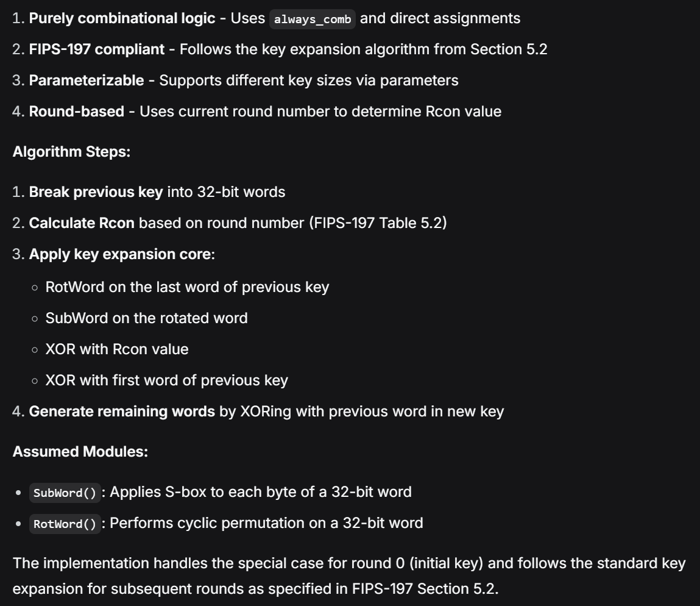Click the bold 'Round-based' text
Image resolution: width=700 pixels, height=606 pixels.
point(76,112)
